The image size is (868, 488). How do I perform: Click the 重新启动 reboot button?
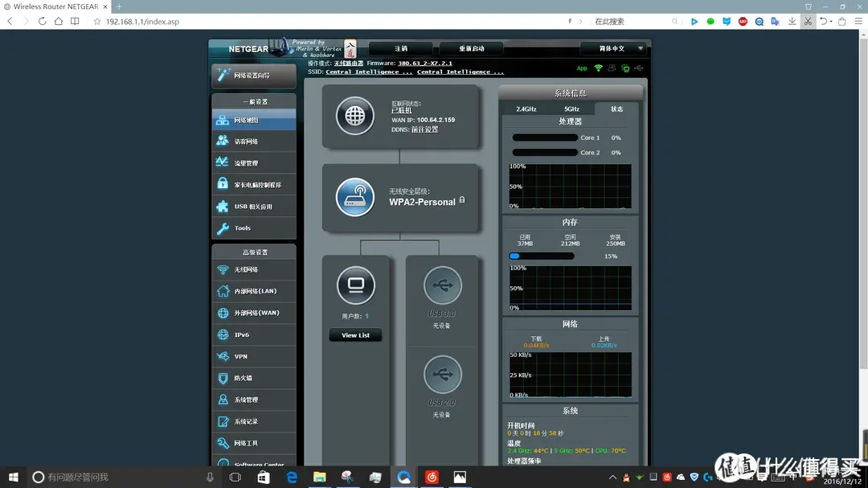[472, 49]
